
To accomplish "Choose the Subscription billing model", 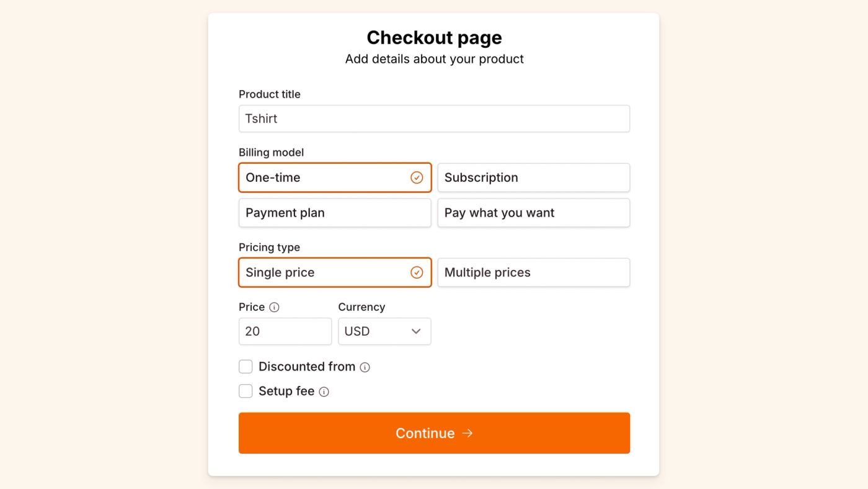I will 533,177.
